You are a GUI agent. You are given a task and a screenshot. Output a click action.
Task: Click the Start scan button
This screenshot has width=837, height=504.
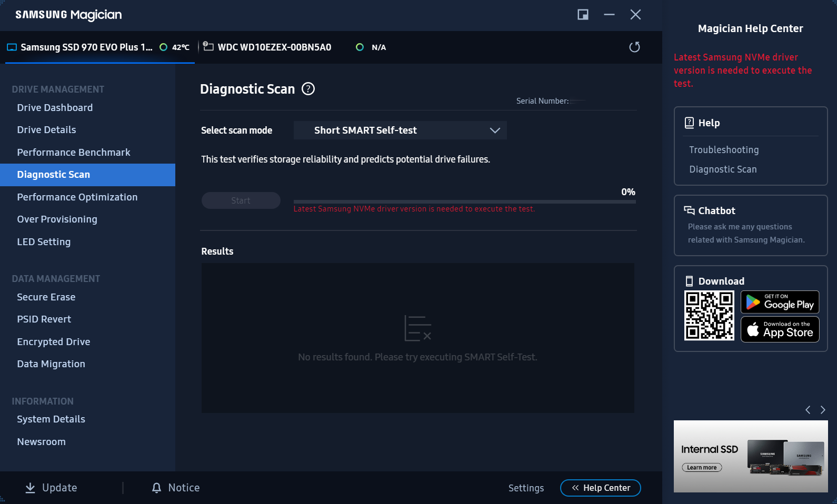(x=241, y=200)
